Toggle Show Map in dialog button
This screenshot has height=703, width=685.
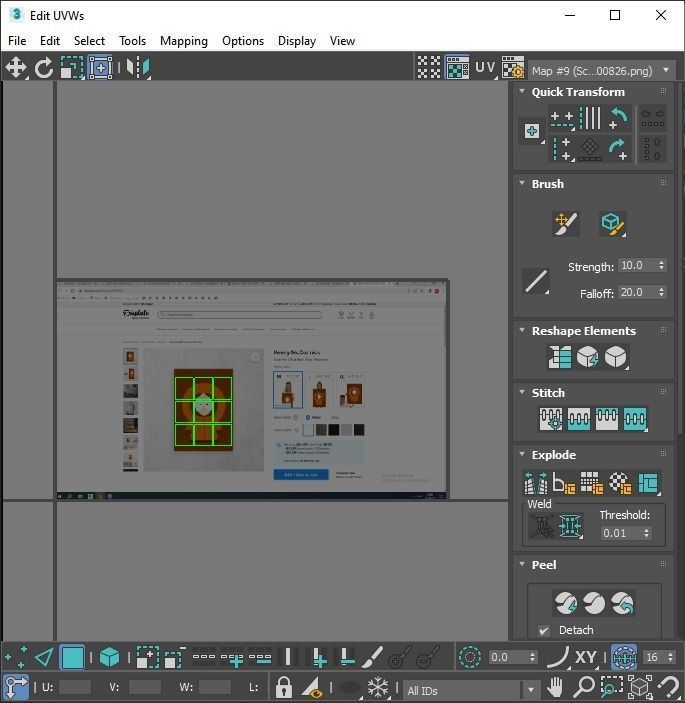[457, 67]
